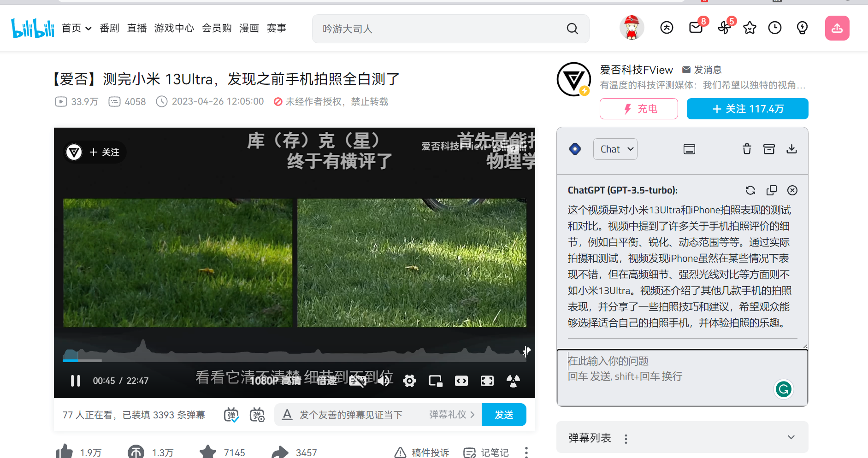
Task: Open the 首页 dropdown menu
Action: pyautogui.click(x=77, y=29)
